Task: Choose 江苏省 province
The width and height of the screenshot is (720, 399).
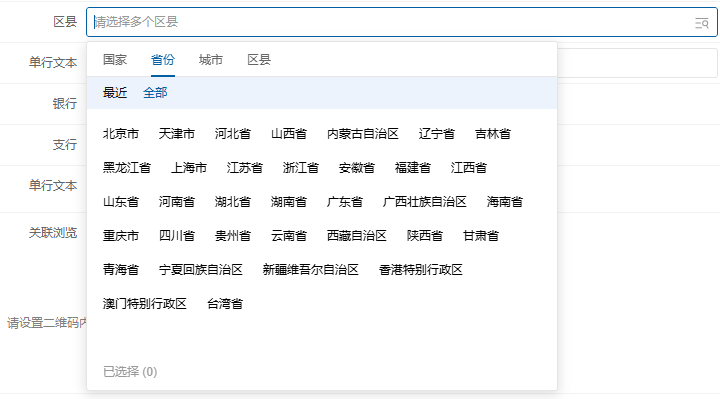Action: [x=245, y=168]
